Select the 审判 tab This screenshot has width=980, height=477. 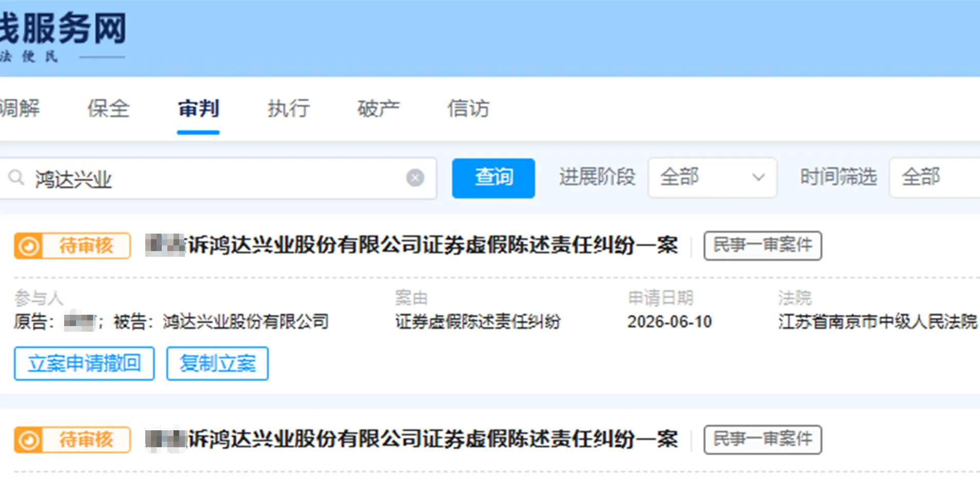(199, 108)
